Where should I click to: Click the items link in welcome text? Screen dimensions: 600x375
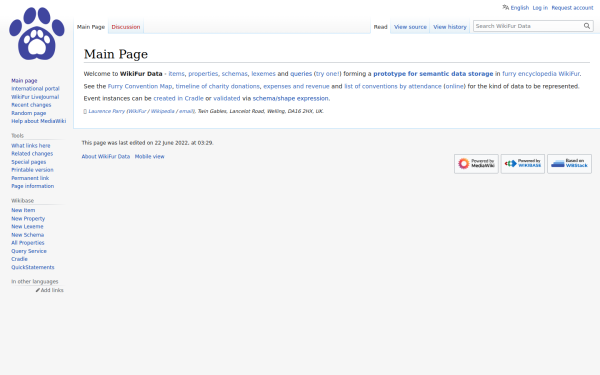pos(176,74)
